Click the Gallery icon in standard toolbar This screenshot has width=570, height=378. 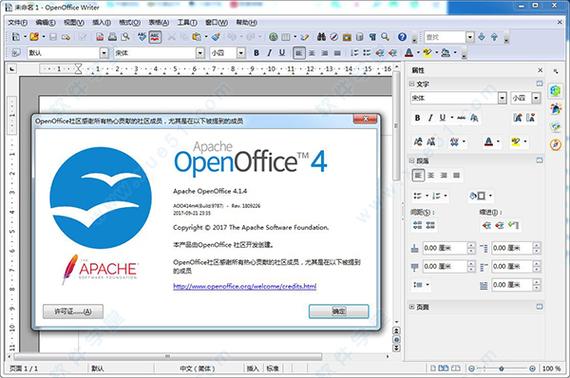pos(347,37)
